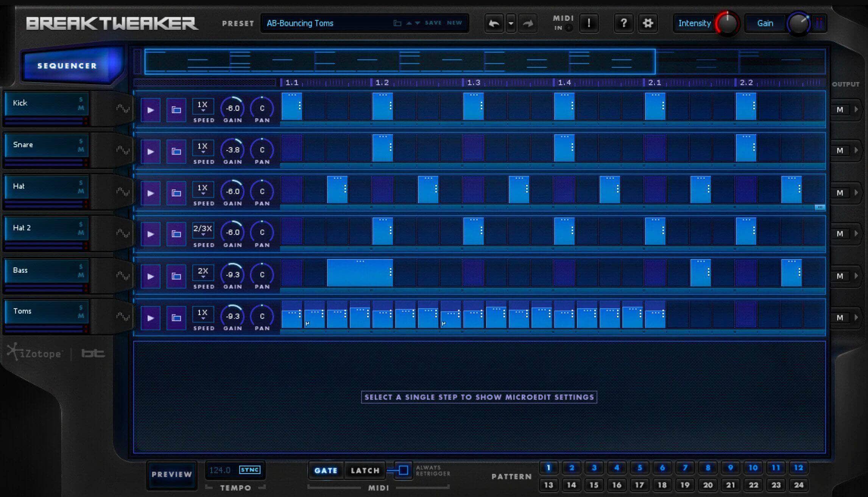Screen dimensions: 868x497
Task: Select pattern 1
Action: point(549,468)
